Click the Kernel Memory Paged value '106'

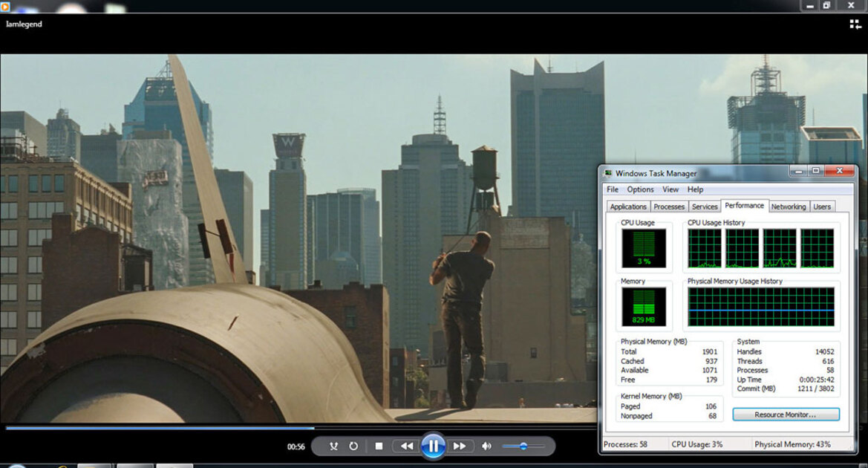coord(711,406)
